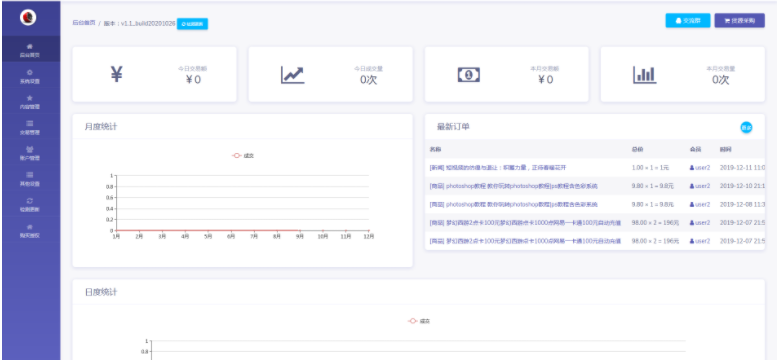Click the 今日成交量 0次 value
This screenshot has height=364, width=778.
coord(369,79)
